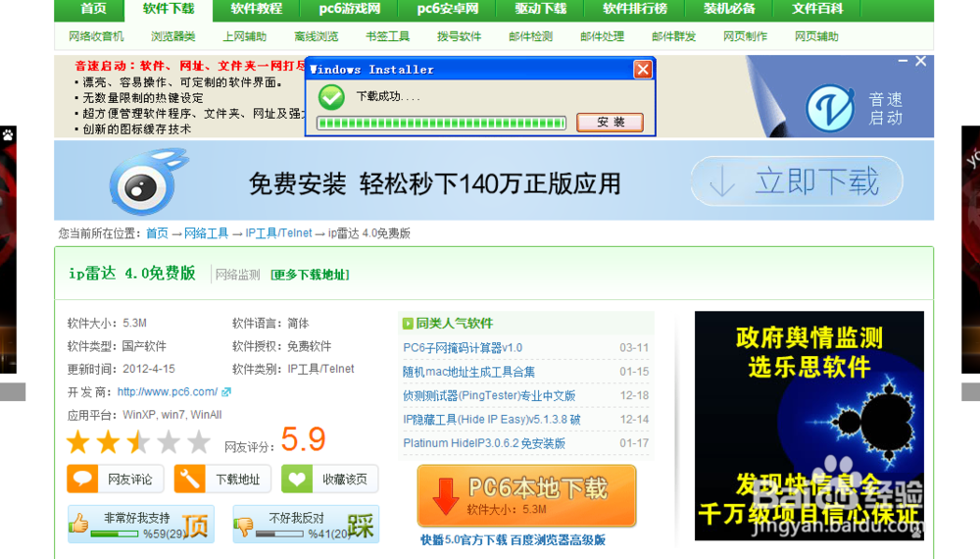Click 网页辅助 subcategory link
This screenshot has height=559, width=980.
click(x=816, y=36)
